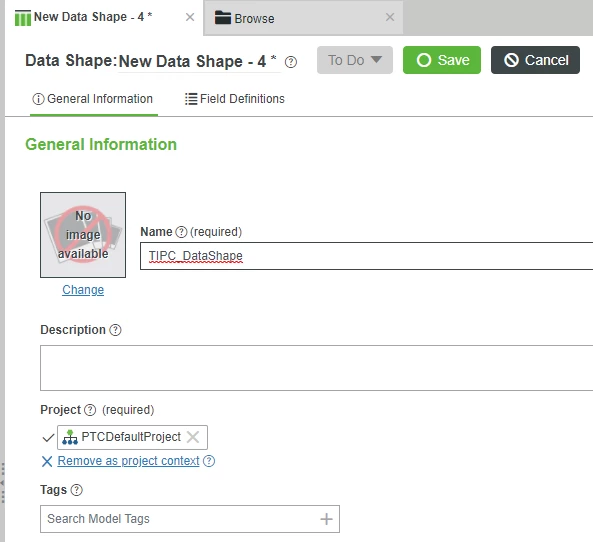The image size is (593, 542).
Task: Open the Browse tab
Action: coord(254,18)
